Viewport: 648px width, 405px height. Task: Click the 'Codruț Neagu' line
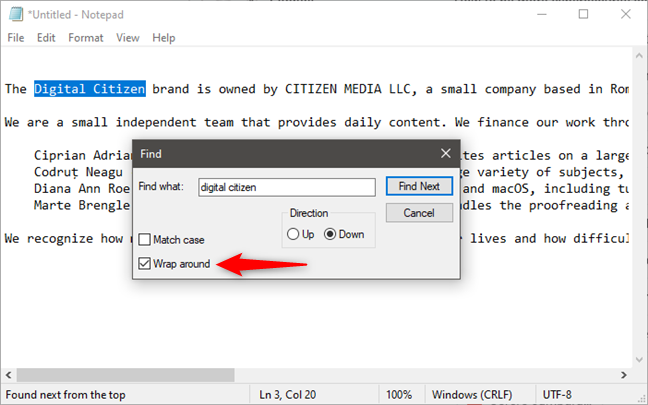(x=78, y=172)
